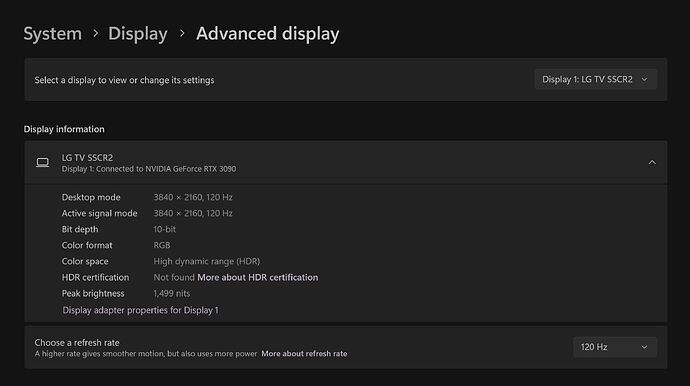Open More about refresh rate link
690x386 pixels.
304,353
